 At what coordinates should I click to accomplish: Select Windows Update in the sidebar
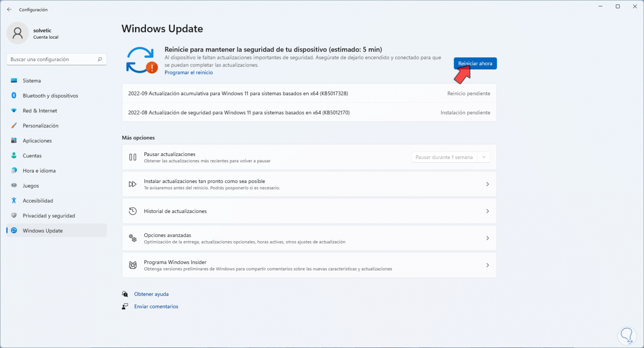(57, 231)
